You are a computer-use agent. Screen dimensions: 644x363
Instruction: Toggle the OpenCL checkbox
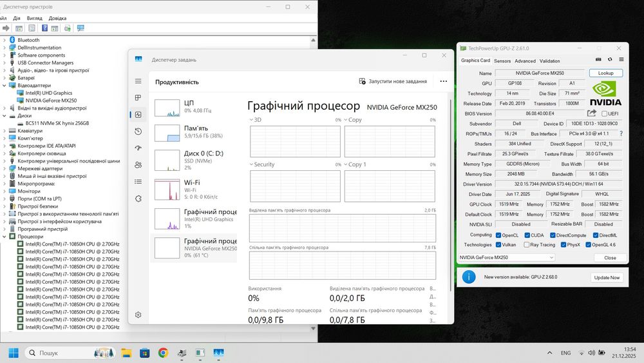click(x=498, y=235)
